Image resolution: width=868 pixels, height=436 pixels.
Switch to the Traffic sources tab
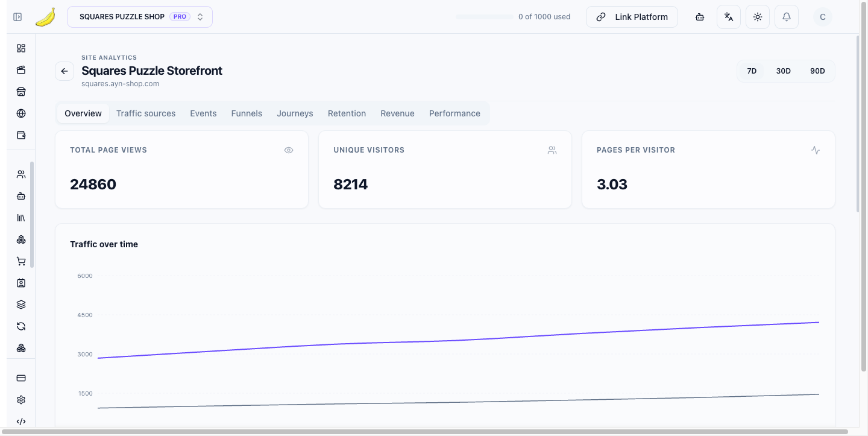[146, 113]
